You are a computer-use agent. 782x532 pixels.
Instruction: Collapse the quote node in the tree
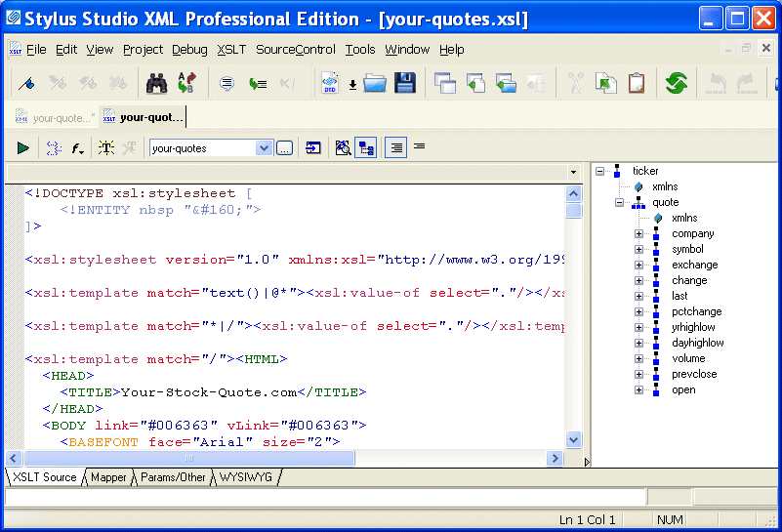(x=620, y=203)
